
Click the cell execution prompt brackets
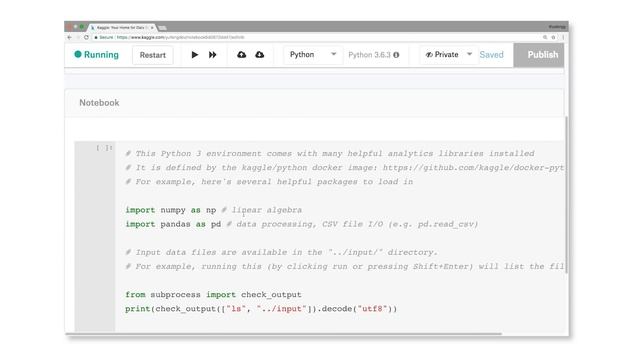[104, 148]
